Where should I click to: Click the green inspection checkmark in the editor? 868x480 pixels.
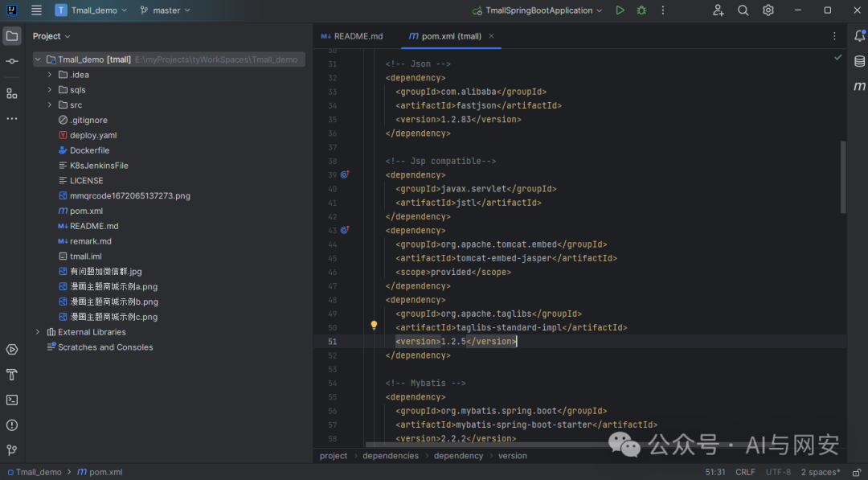(837, 57)
